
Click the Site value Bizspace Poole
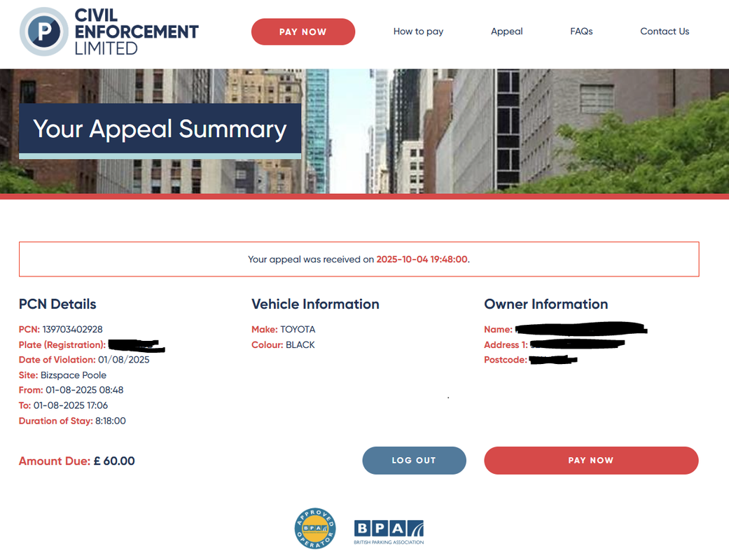pos(74,375)
